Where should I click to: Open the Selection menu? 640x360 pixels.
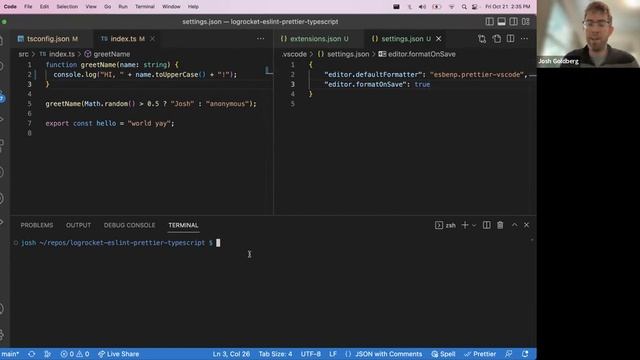coord(67,7)
